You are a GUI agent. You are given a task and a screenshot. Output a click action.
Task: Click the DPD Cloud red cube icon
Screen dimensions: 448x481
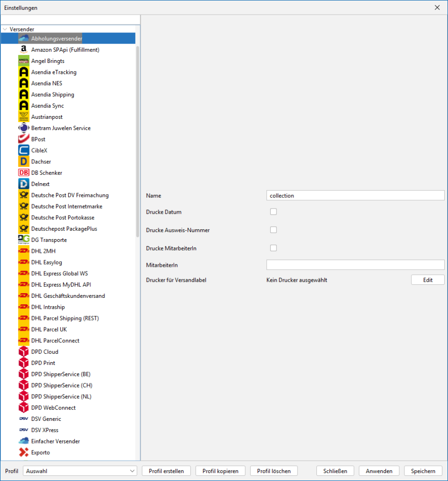(x=24, y=352)
